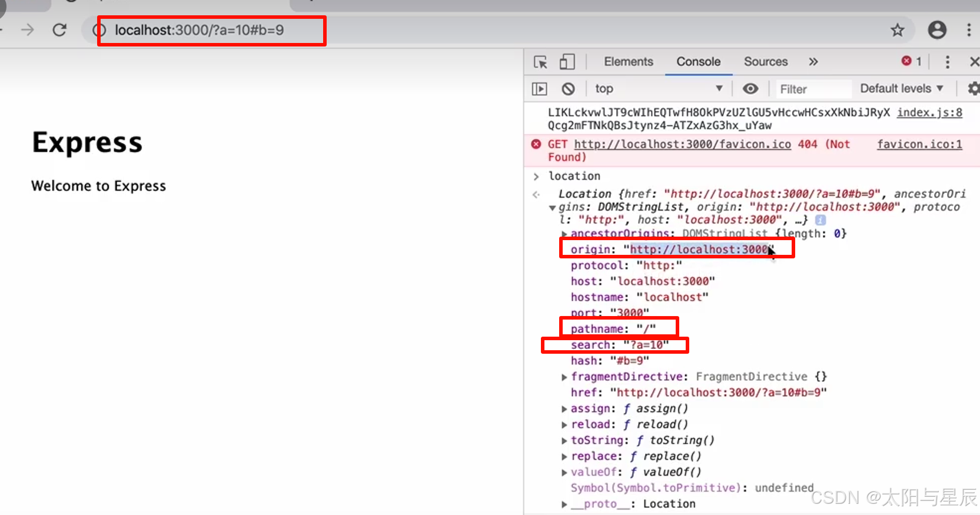This screenshot has height=515, width=980.
Task: Click the origin property row
Action: [x=673, y=250]
